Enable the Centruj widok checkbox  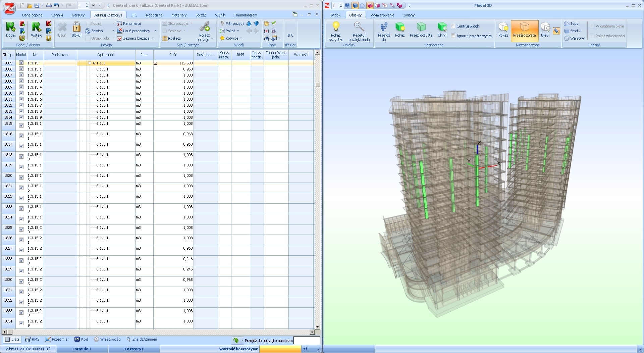[x=453, y=26]
